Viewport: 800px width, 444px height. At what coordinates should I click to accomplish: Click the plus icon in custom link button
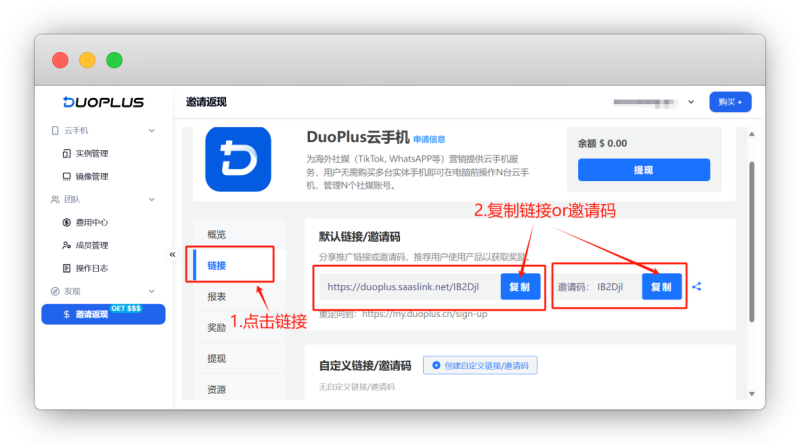click(x=436, y=365)
